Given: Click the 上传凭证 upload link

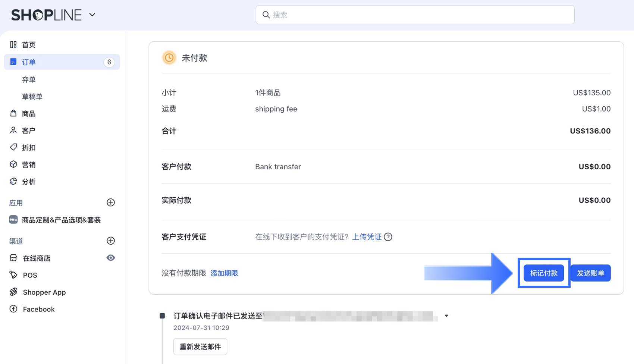Looking at the screenshot, I should 367,237.
